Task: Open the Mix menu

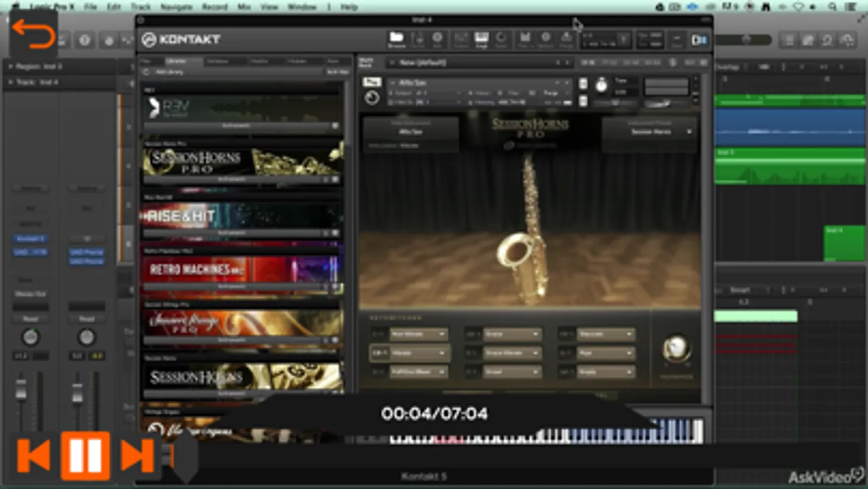Action: point(244,7)
